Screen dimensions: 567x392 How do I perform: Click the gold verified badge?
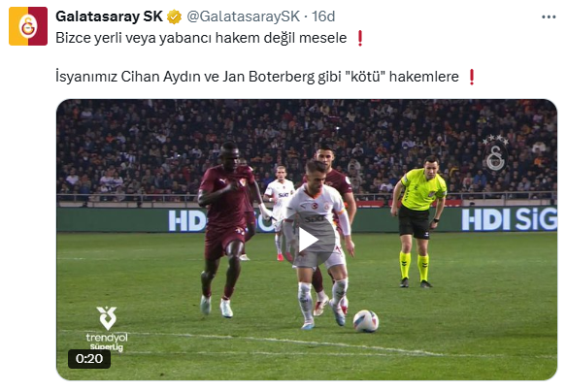pyautogui.click(x=175, y=16)
